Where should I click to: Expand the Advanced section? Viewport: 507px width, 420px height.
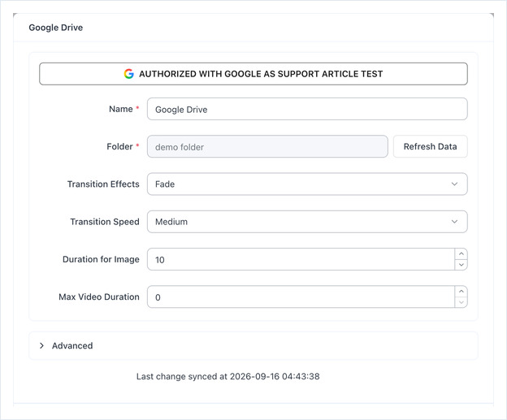click(x=253, y=345)
